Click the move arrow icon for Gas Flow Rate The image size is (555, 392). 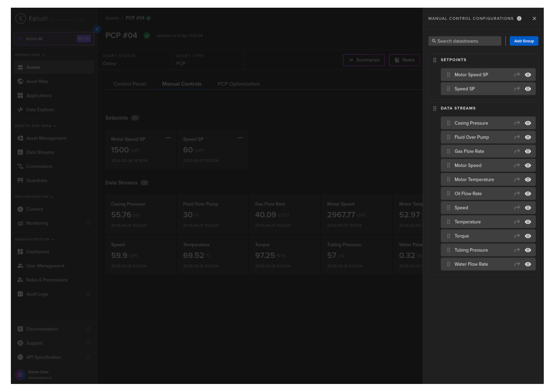pos(517,152)
